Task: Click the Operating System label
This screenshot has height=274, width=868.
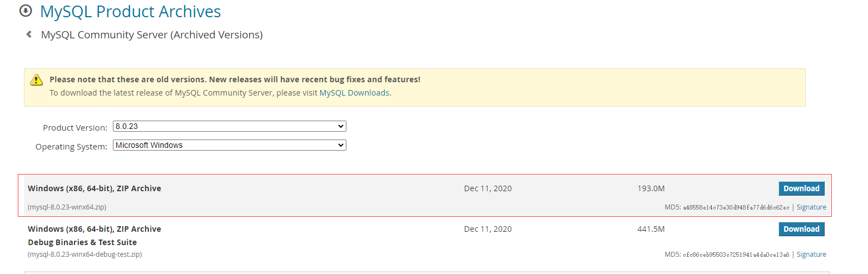Action: 71,147
